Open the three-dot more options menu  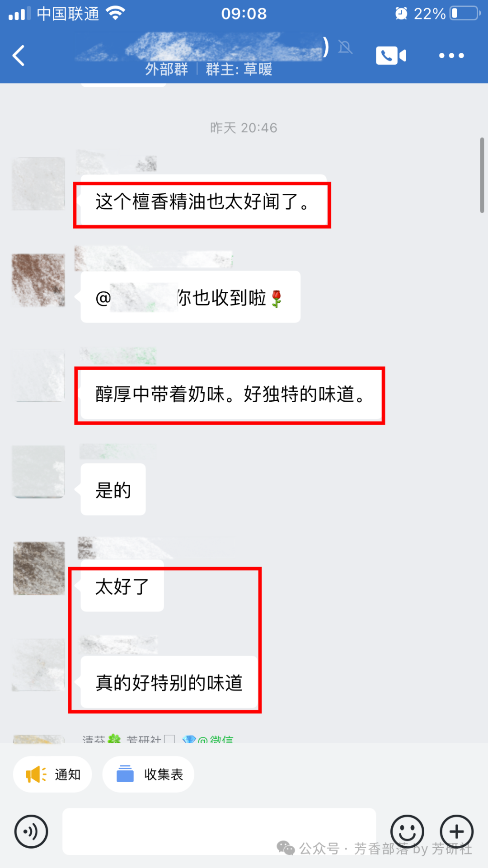[x=451, y=56]
